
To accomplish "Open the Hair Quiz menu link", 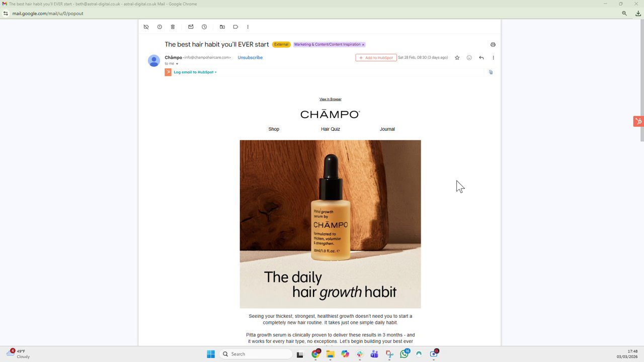I will (x=331, y=129).
